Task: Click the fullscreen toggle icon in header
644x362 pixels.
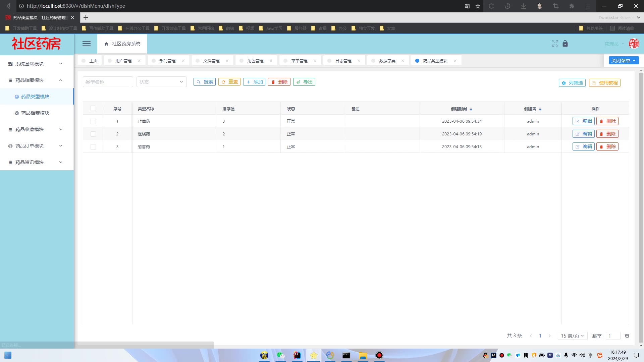Action: click(x=555, y=44)
